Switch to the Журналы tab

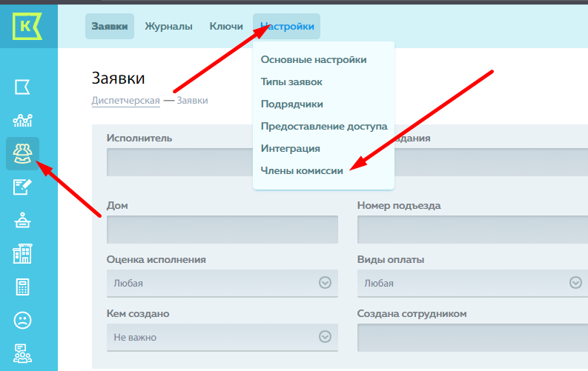168,27
